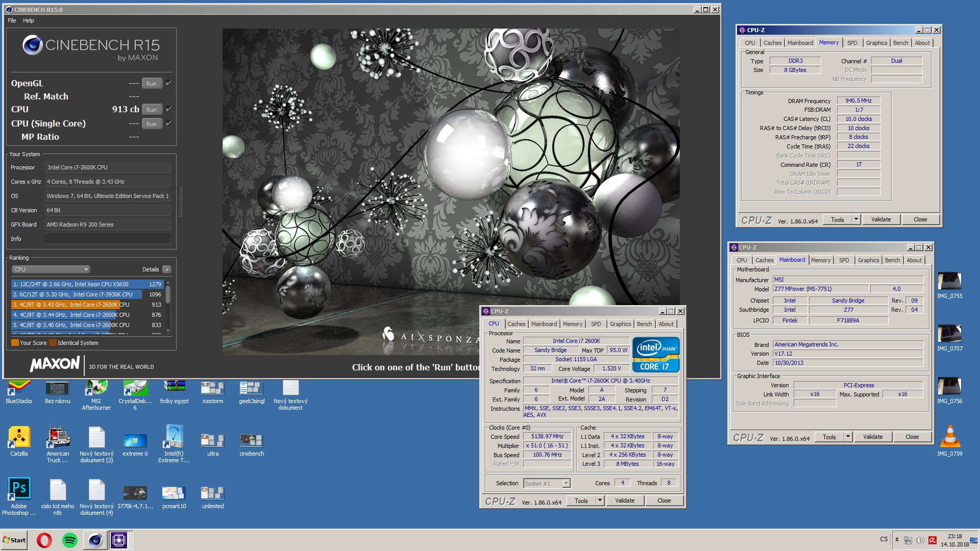Open the geek3singl file icon
Image resolution: width=980 pixels, height=551 pixels.
coord(252,392)
